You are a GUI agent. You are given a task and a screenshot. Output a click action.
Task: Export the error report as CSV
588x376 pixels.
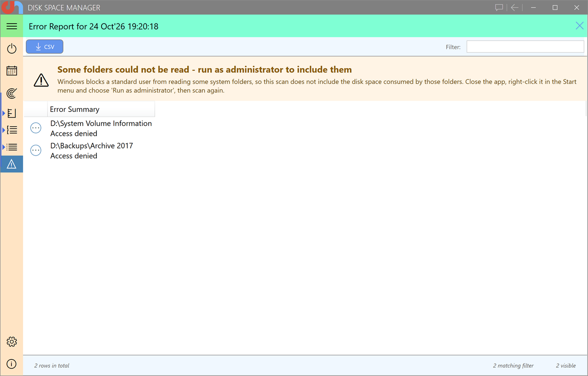point(45,47)
